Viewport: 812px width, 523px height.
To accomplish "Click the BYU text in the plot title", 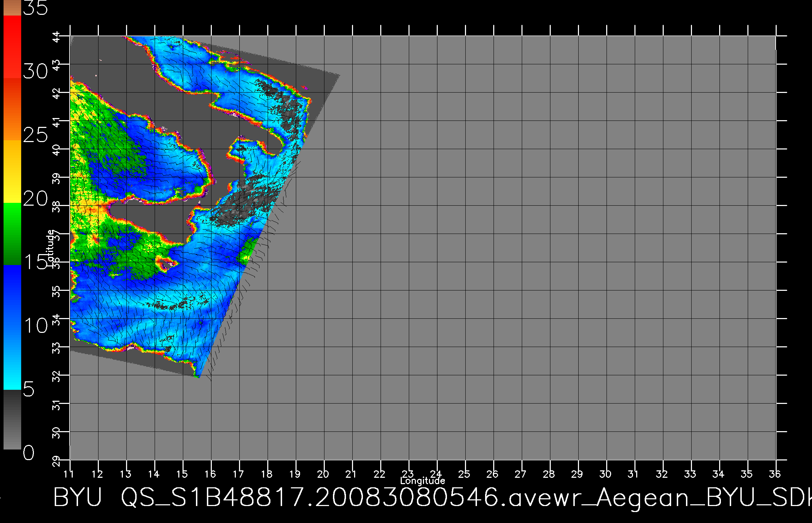I will point(78,498).
